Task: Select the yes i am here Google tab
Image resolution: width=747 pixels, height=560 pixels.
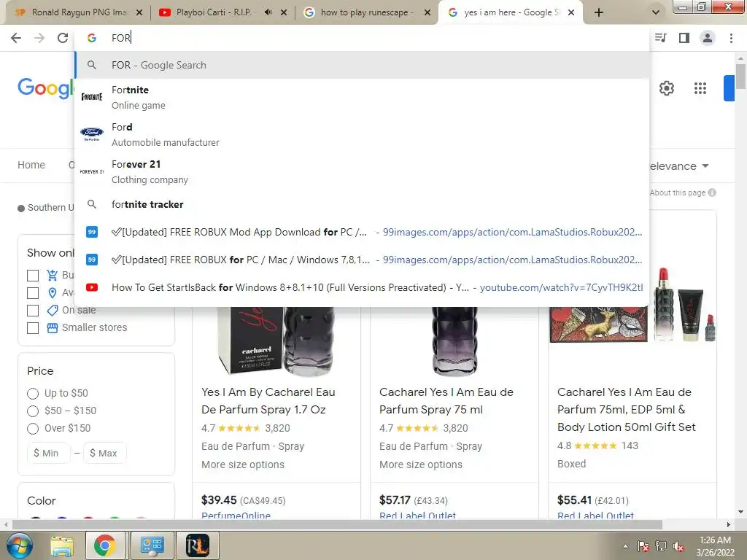Action: (508, 12)
